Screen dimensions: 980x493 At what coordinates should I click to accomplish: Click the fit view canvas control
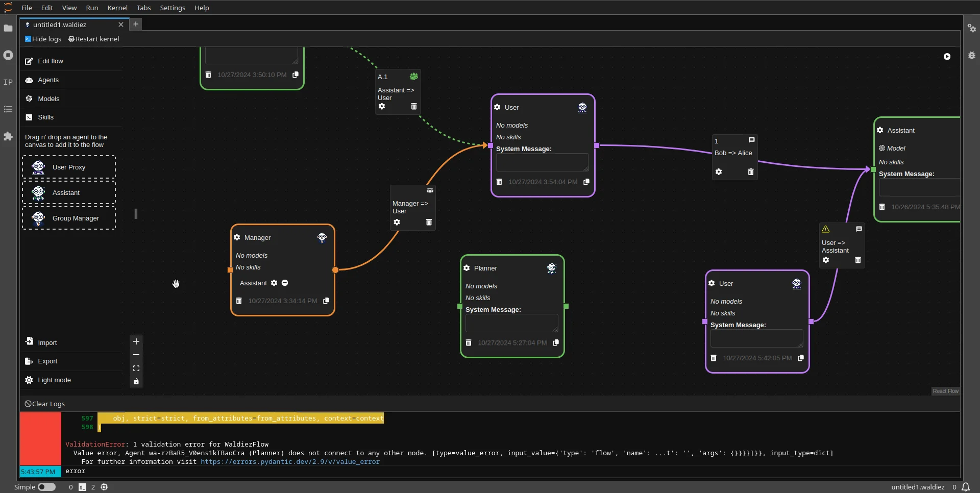136,368
